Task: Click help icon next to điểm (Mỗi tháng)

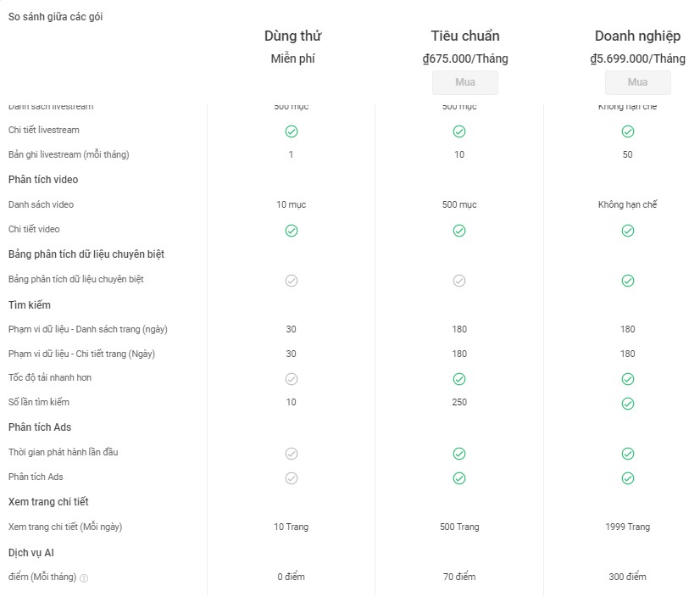Action: [x=84, y=578]
